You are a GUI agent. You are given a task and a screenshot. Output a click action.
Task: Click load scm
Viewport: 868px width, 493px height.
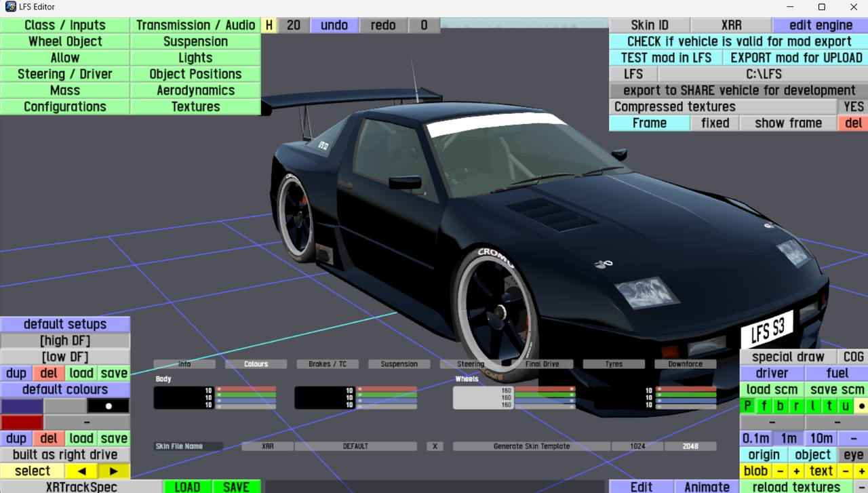tap(772, 389)
